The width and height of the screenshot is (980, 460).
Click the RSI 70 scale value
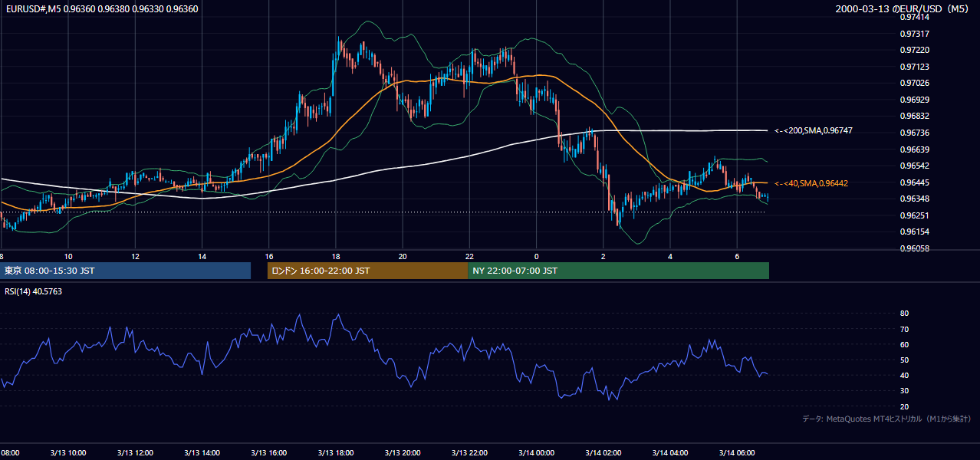pyautogui.click(x=905, y=329)
